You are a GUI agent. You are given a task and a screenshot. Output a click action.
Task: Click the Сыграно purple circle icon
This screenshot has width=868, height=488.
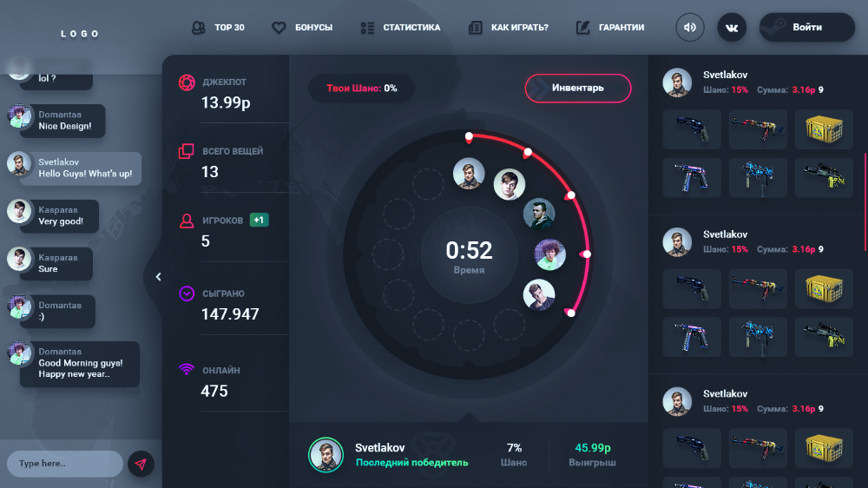click(187, 293)
